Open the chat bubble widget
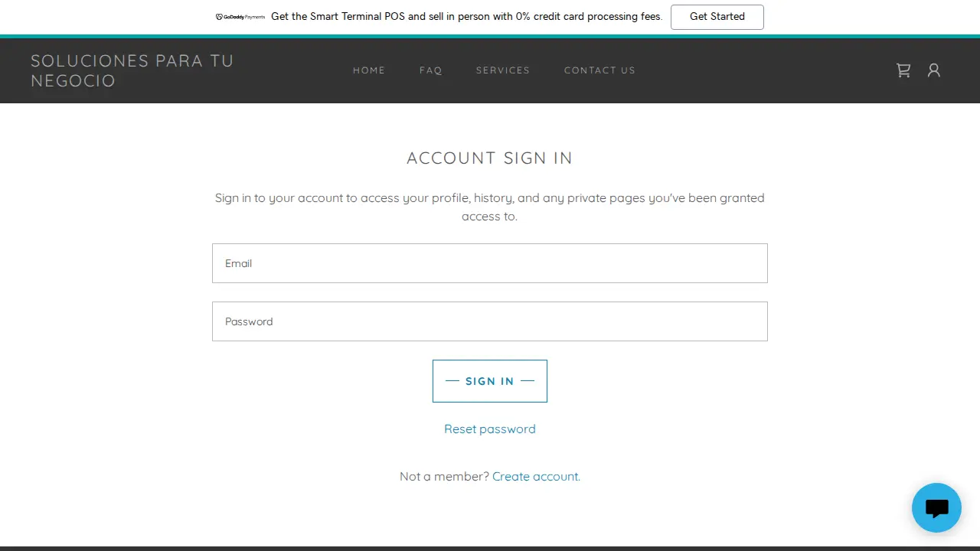Screen dimensions: 980x551 tap(936, 507)
